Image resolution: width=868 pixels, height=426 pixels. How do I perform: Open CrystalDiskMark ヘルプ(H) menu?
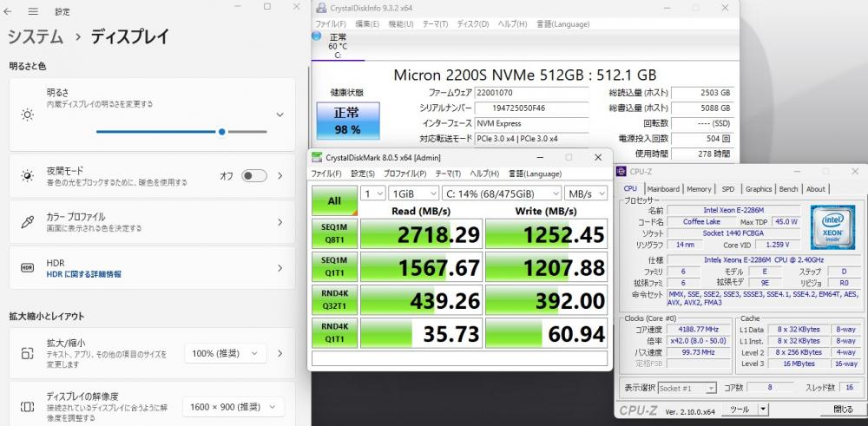(484, 174)
